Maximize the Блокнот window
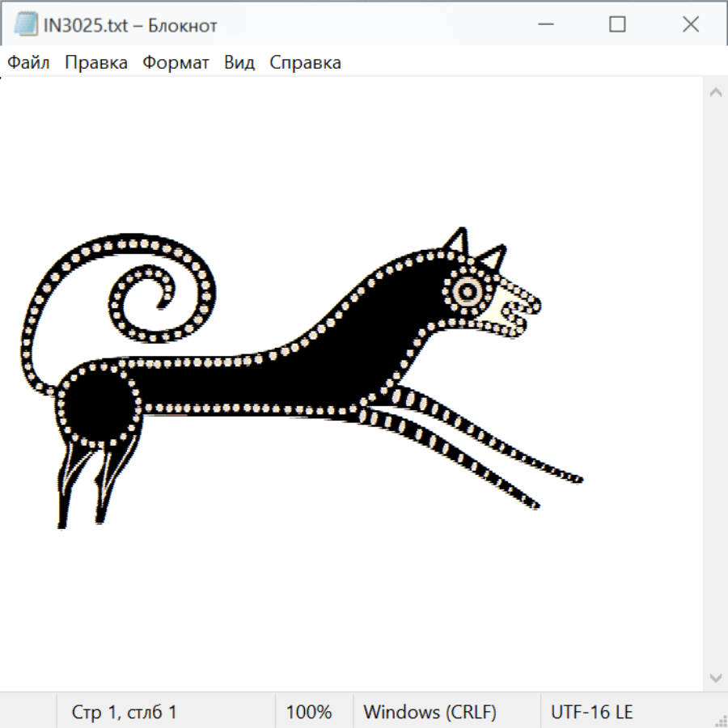 617,25
